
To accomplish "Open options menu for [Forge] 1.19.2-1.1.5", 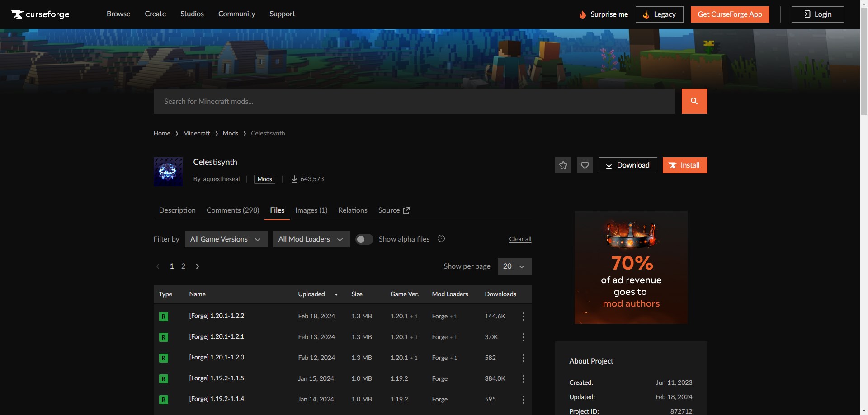I will pos(523,379).
